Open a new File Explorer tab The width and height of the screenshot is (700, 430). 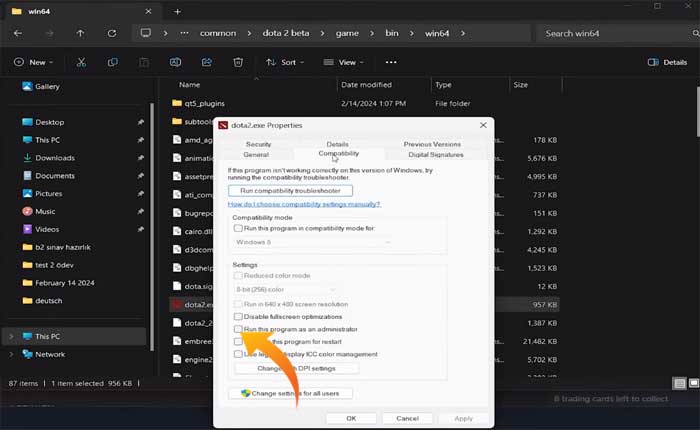point(177,12)
